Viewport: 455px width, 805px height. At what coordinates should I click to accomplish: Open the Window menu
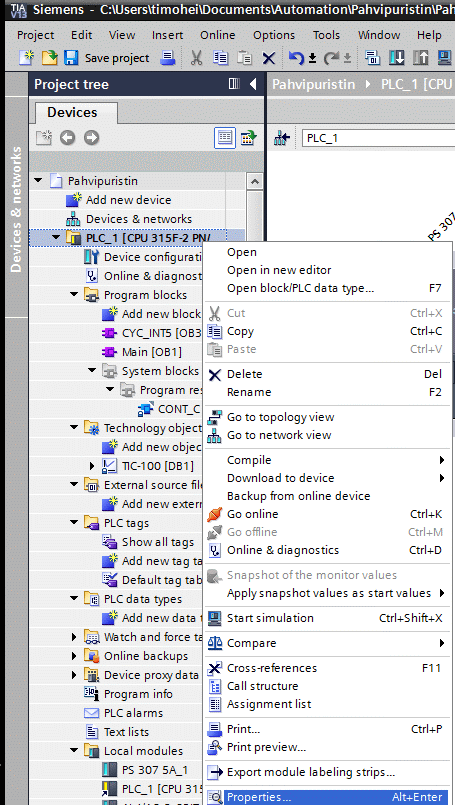(x=379, y=35)
